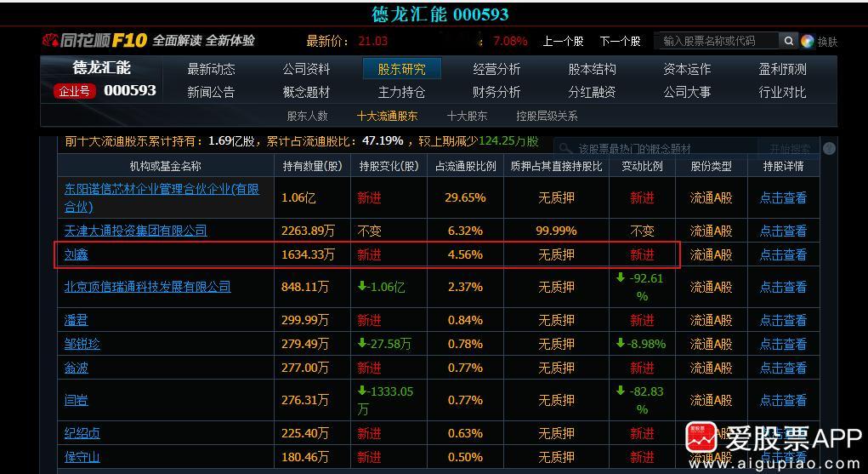Click 点击查看 in 东阳诺信 row
The width and height of the screenshot is (868, 474).
[x=783, y=198]
